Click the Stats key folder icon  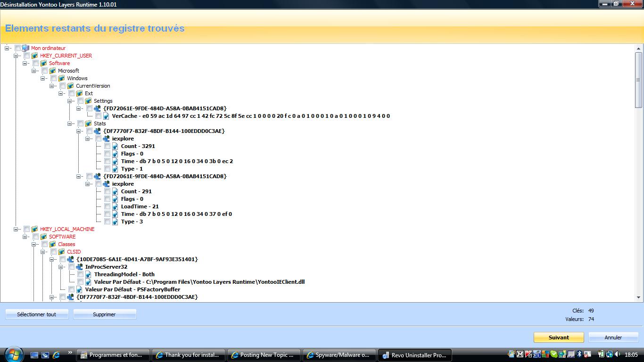(x=88, y=123)
